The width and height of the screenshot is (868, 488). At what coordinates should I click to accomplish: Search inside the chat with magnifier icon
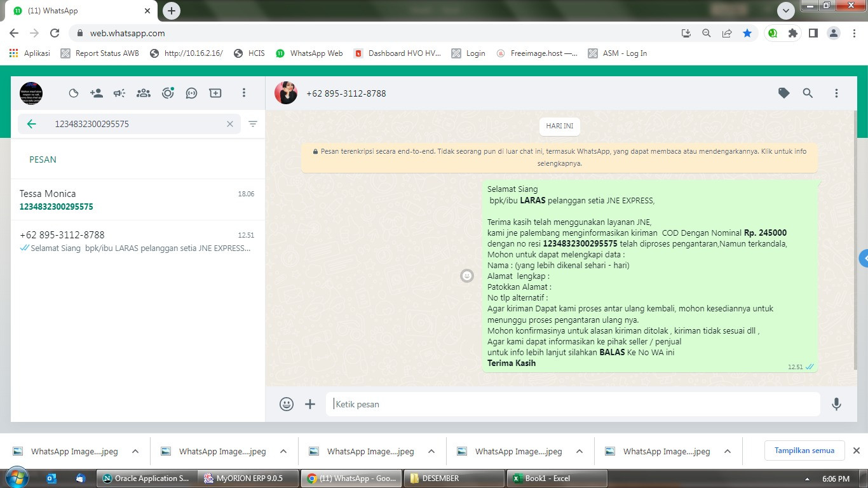808,93
